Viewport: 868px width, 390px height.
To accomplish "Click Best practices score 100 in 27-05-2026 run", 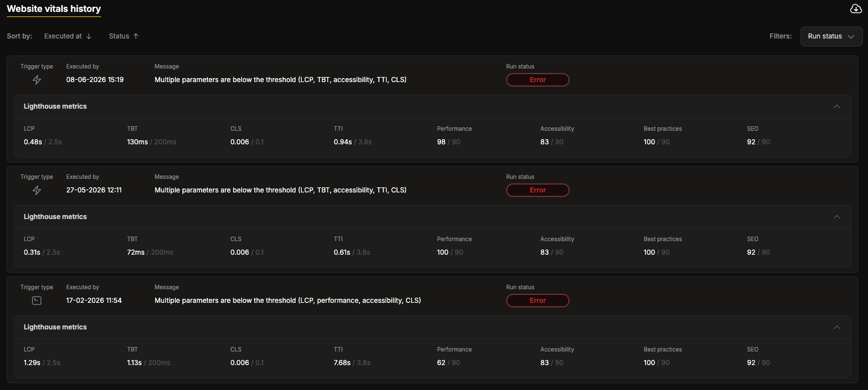I will pyautogui.click(x=649, y=252).
